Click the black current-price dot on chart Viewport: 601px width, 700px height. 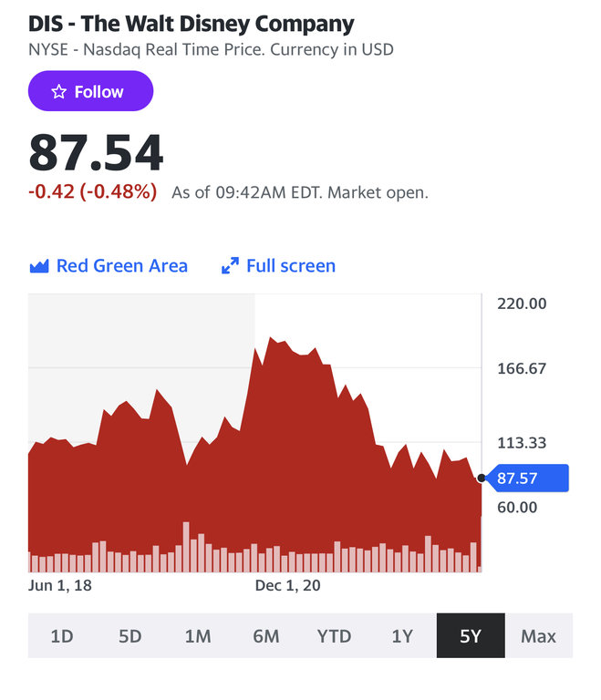tap(482, 478)
